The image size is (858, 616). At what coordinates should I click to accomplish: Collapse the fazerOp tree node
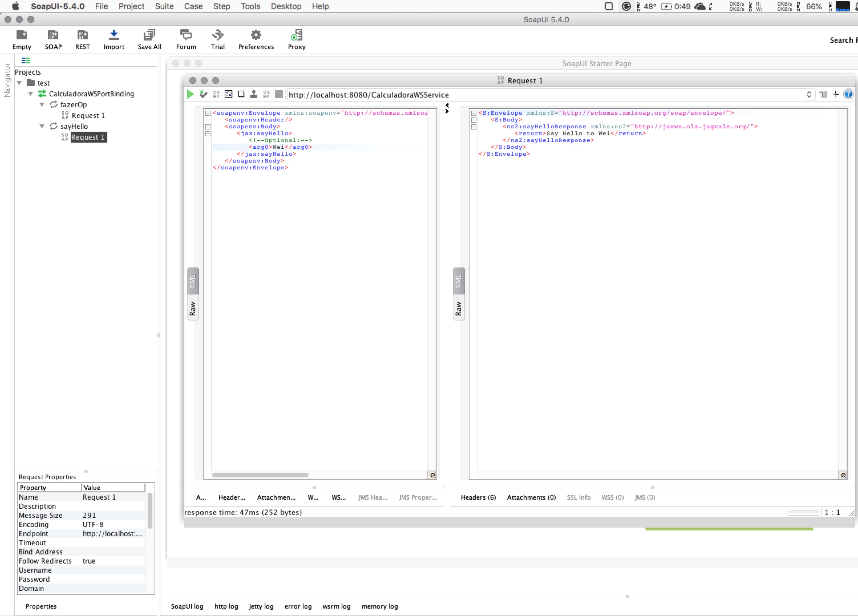pos(42,105)
